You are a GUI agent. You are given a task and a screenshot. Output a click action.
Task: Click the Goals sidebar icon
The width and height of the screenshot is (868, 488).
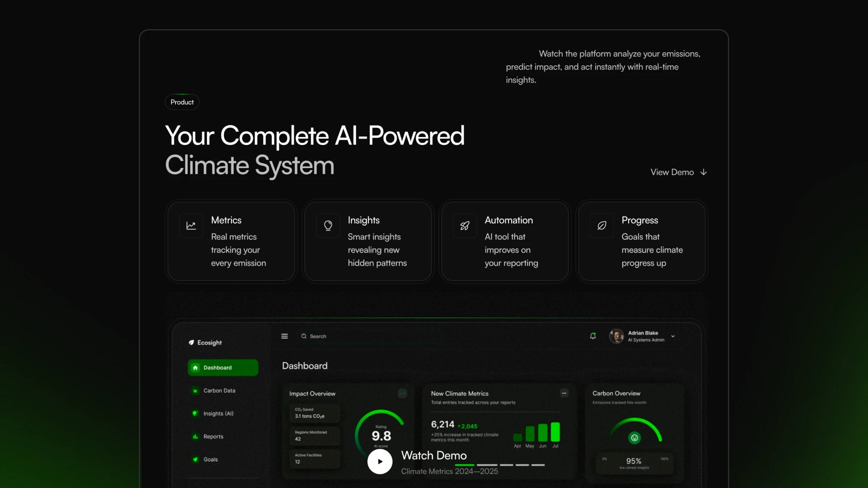tap(195, 459)
